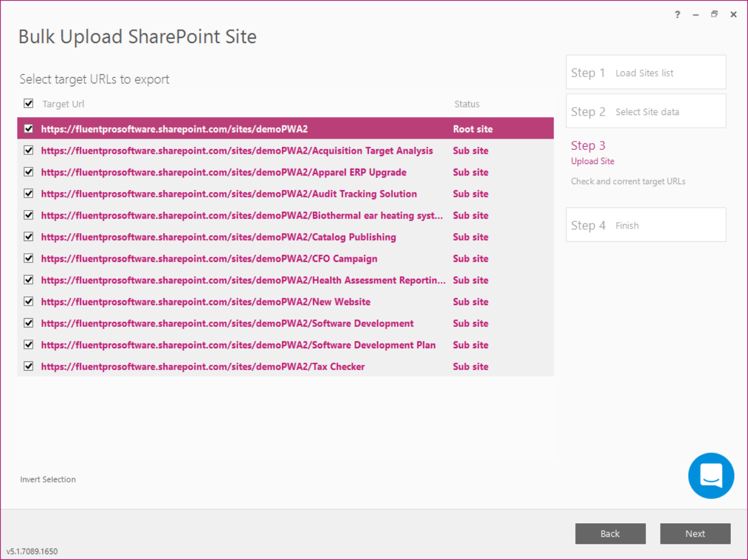The width and height of the screenshot is (748, 560).
Task: Restore down the window
Action: 714,14
